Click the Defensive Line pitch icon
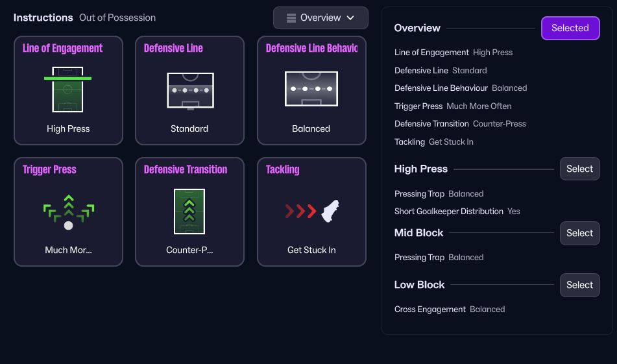 pos(189,90)
